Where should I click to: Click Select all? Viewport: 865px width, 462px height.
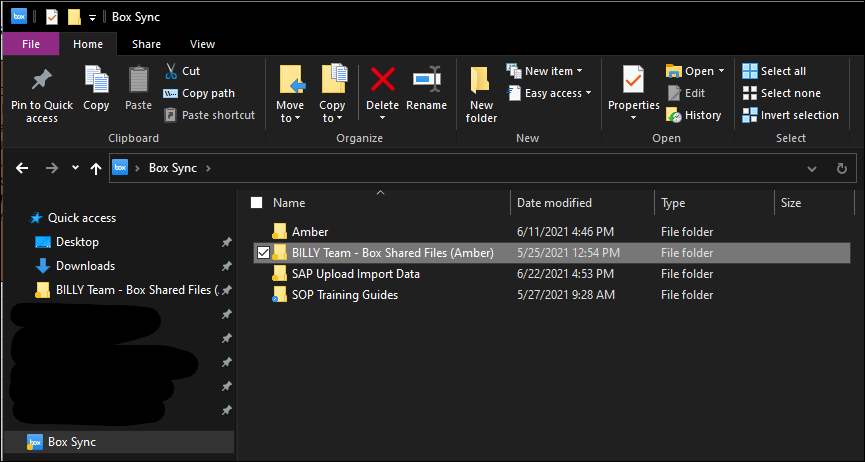(x=774, y=71)
